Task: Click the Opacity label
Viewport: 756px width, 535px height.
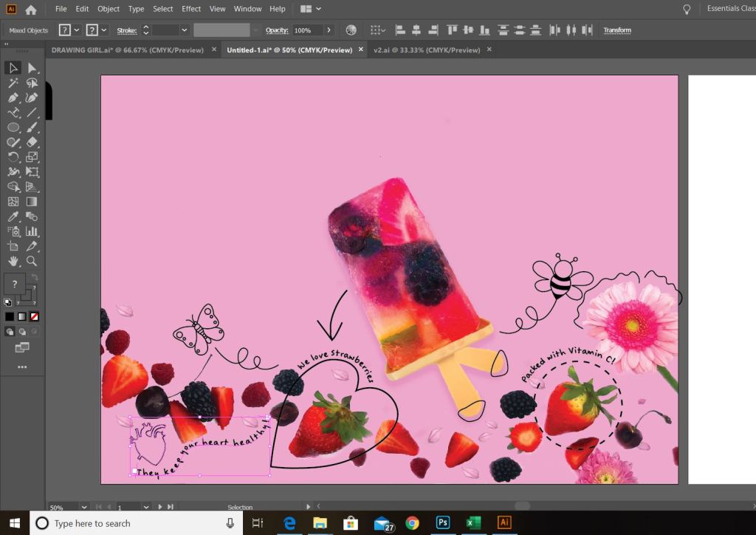Action: (276, 30)
